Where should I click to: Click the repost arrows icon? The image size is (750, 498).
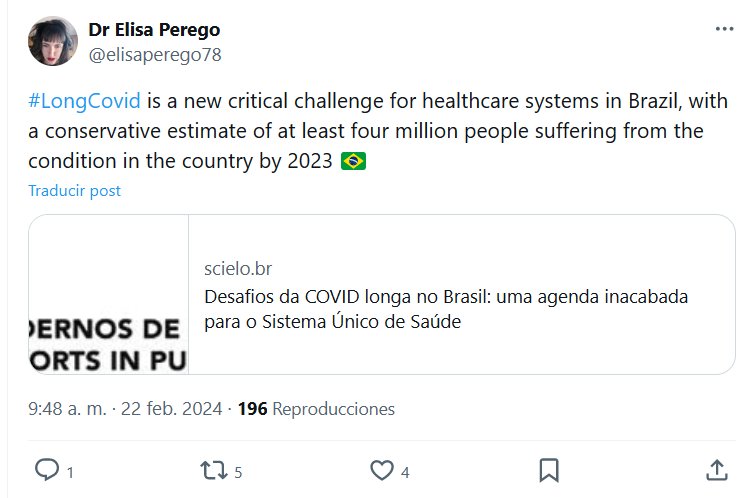tap(211, 470)
